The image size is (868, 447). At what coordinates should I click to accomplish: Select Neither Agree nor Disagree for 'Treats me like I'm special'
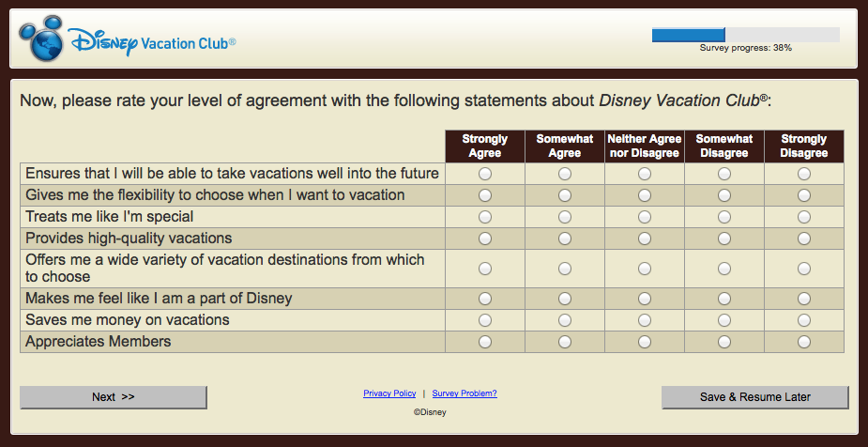(x=645, y=217)
